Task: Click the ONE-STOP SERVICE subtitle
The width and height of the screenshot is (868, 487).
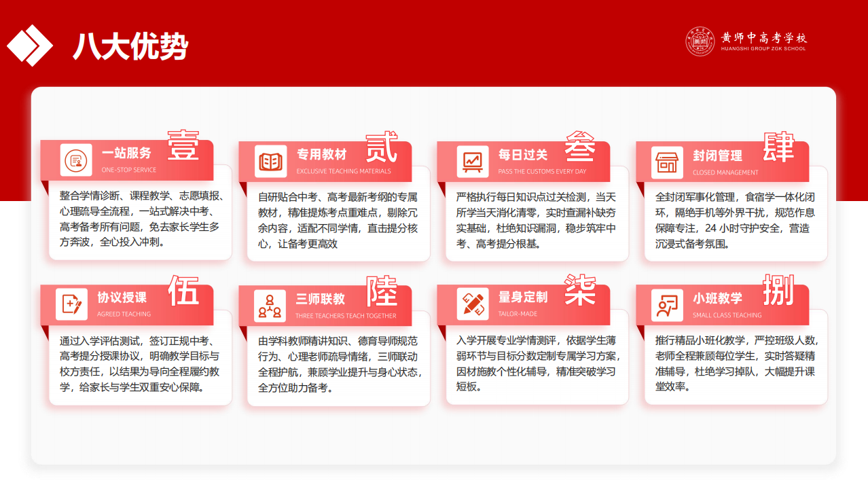Action: point(129,170)
